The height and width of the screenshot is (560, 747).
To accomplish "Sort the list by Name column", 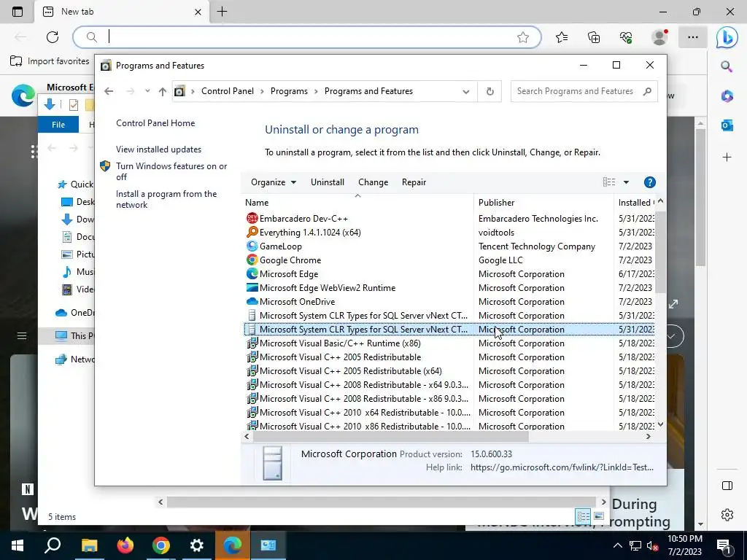I will (x=357, y=203).
